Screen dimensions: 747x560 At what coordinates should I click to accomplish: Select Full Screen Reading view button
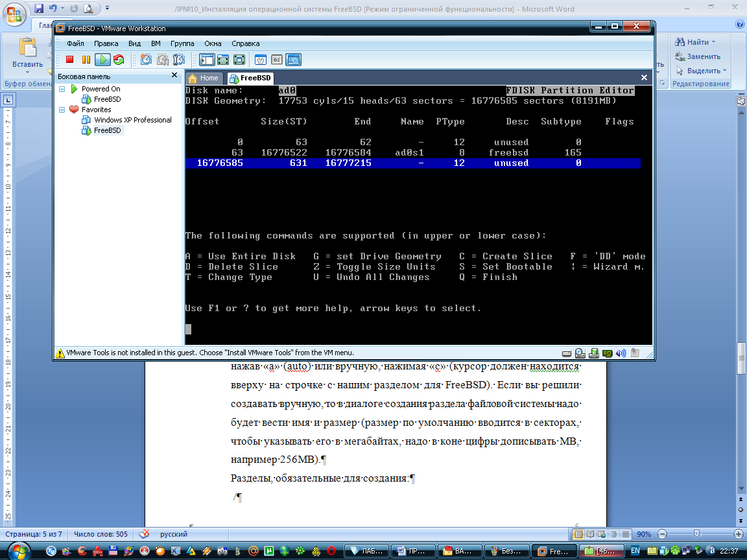(x=590, y=534)
